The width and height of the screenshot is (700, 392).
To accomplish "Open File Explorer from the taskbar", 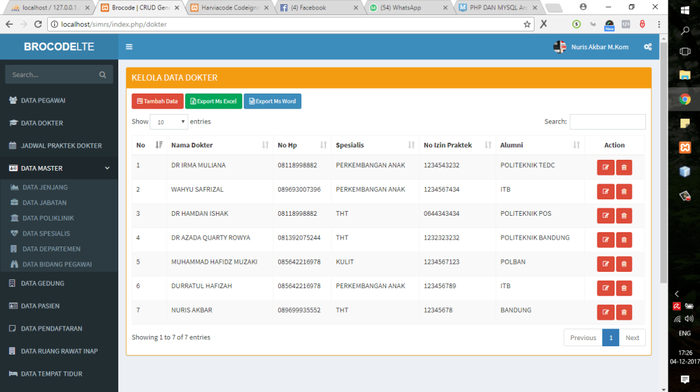I will tap(684, 75).
